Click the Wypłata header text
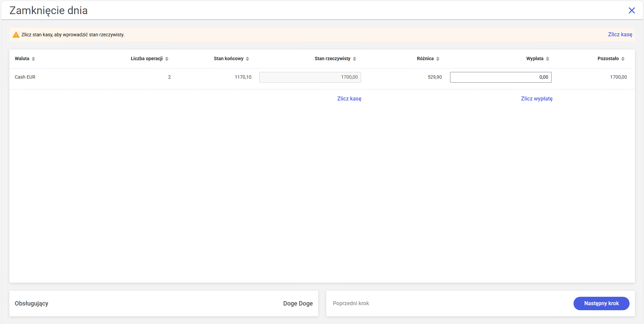Image resolution: width=644 pixels, height=324 pixels. click(x=535, y=58)
